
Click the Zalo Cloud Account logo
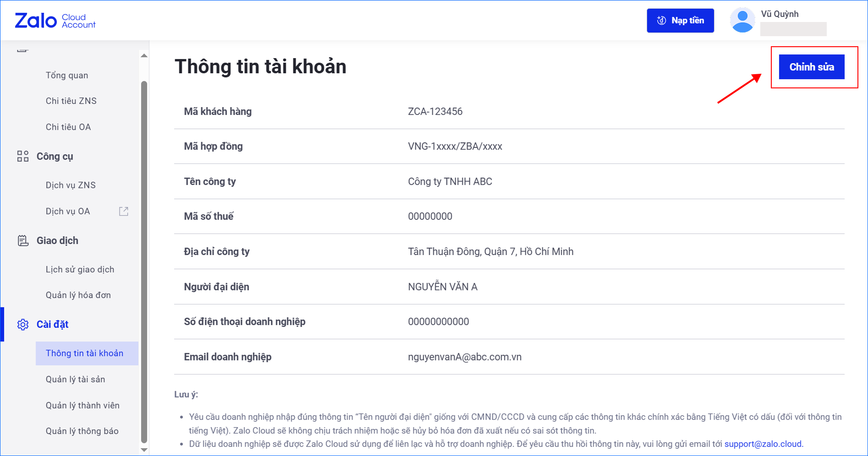55,21
